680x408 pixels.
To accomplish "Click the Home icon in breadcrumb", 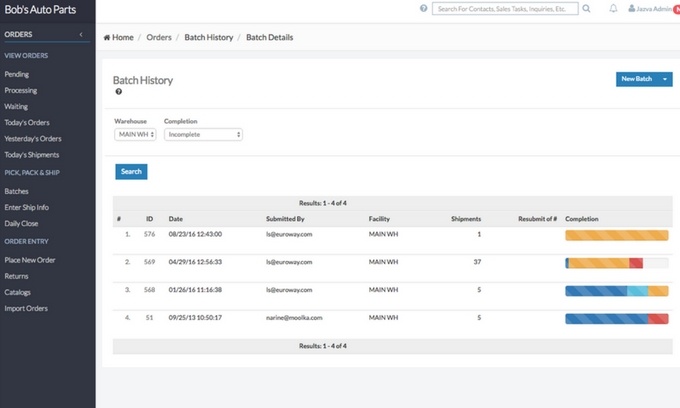I will click(x=107, y=37).
